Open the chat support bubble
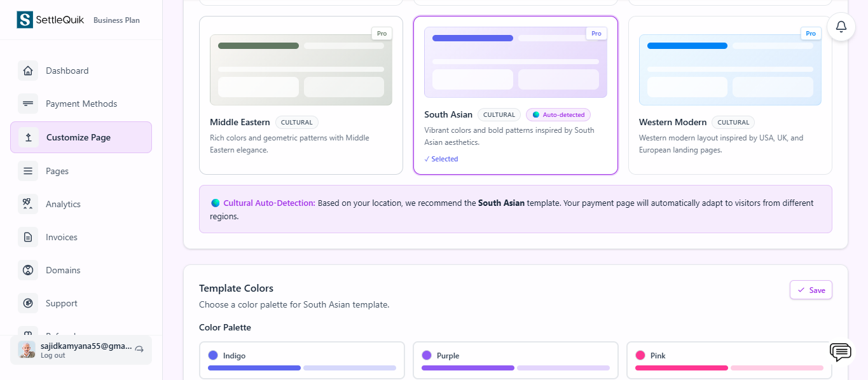868x380 pixels. [840, 352]
